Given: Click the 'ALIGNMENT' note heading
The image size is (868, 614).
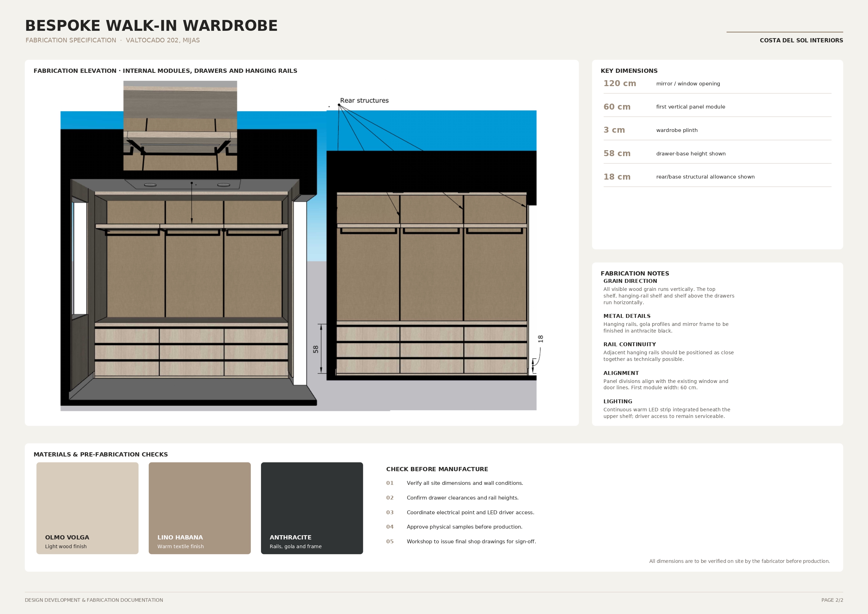Looking at the screenshot, I should point(621,373).
